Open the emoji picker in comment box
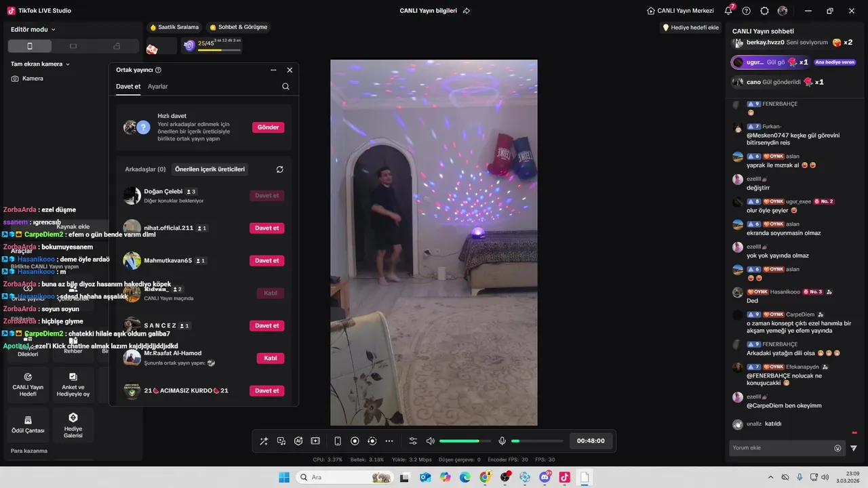The height and width of the screenshot is (488, 868). pos(837,448)
